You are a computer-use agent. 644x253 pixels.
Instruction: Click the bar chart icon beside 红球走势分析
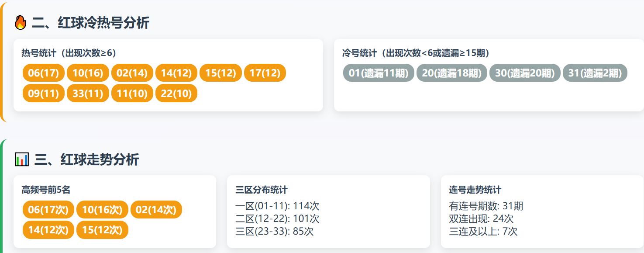point(22,159)
